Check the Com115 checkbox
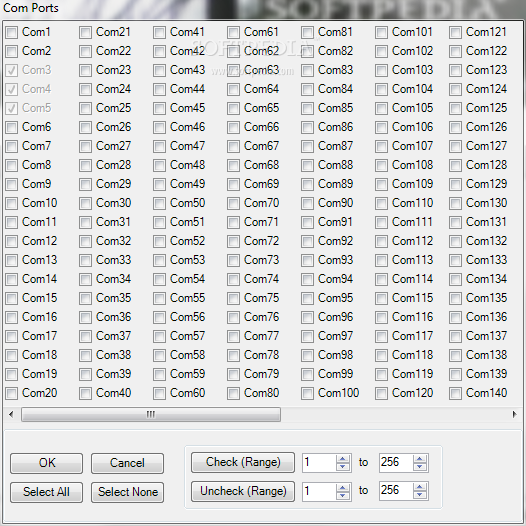This screenshot has width=526, height=526. [382, 298]
